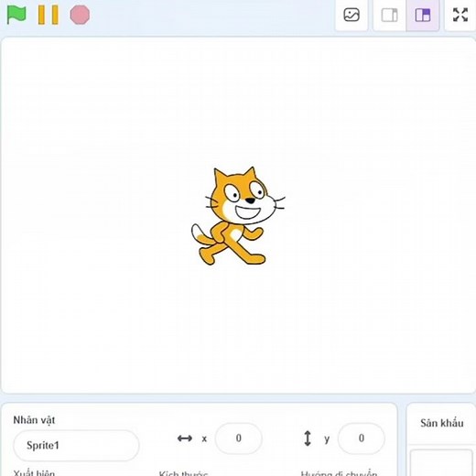This screenshot has height=476, width=476.
Task: Edit the Sprite1 name field
Action: pyautogui.click(x=76, y=445)
